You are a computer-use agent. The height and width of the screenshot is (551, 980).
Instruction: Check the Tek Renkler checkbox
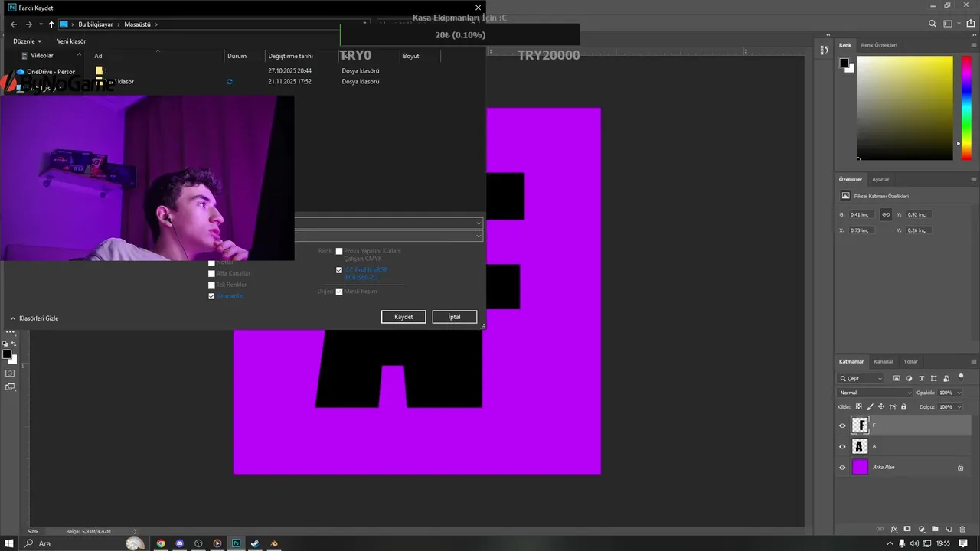pyautogui.click(x=211, y=285)
